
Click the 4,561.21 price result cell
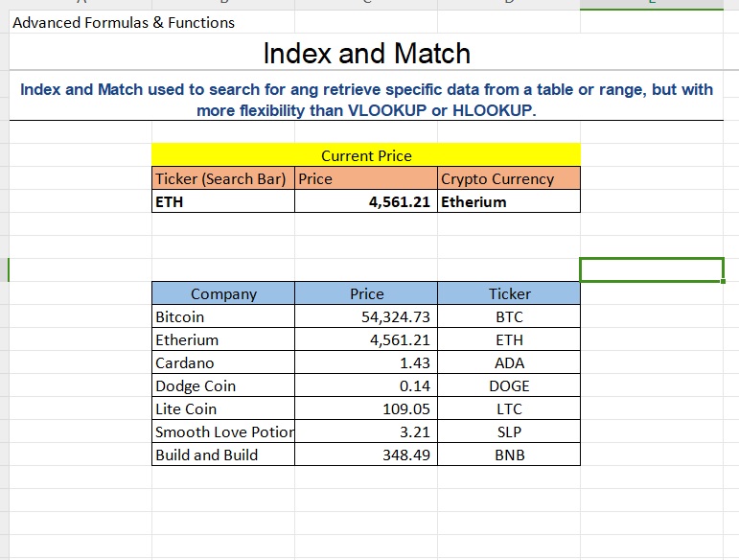(366, 201)
